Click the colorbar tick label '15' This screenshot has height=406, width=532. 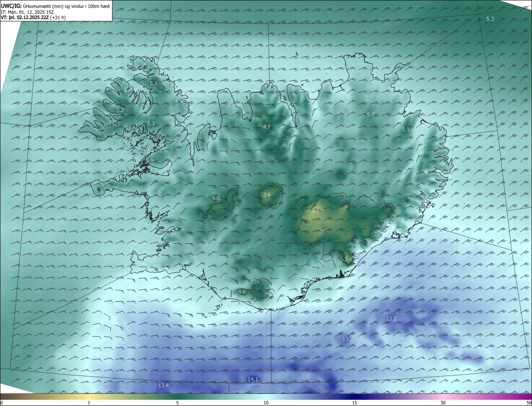click(355, 403)
